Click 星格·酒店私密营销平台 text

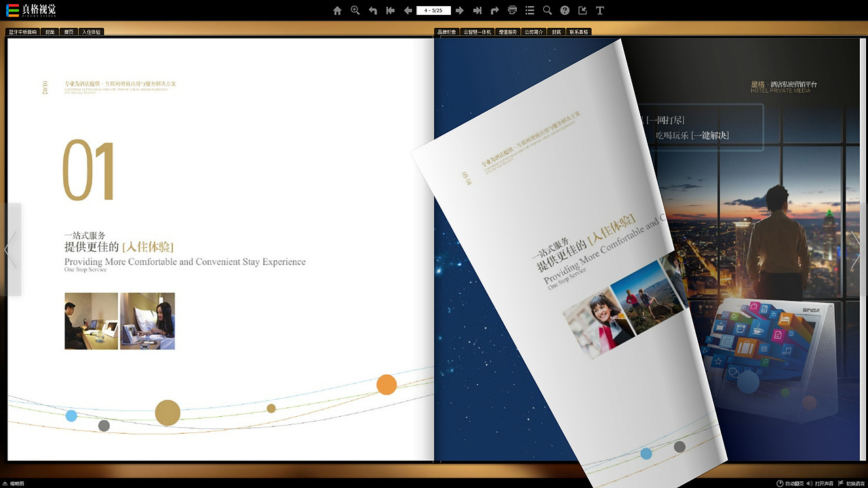[x=784, y=85]
